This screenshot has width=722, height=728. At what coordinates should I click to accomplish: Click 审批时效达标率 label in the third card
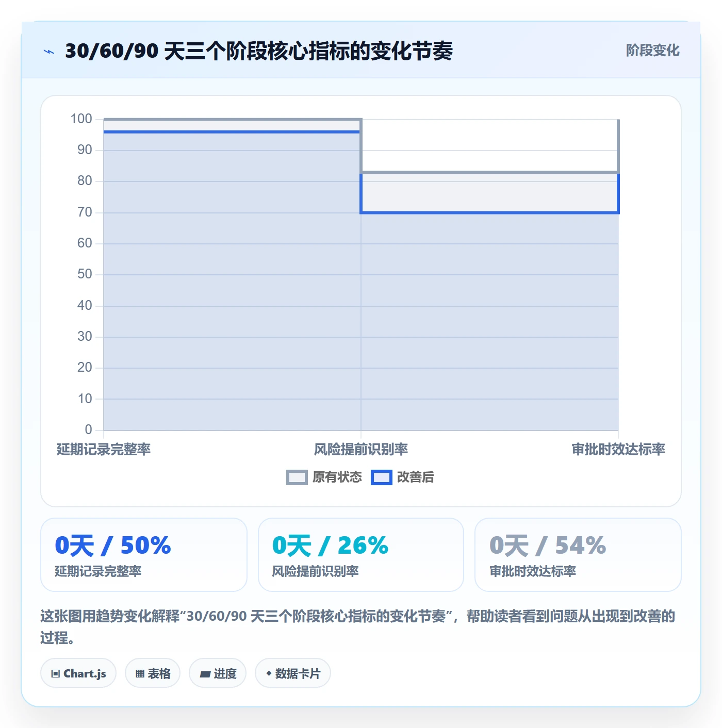pyautogui.click(x=533, y=571)
